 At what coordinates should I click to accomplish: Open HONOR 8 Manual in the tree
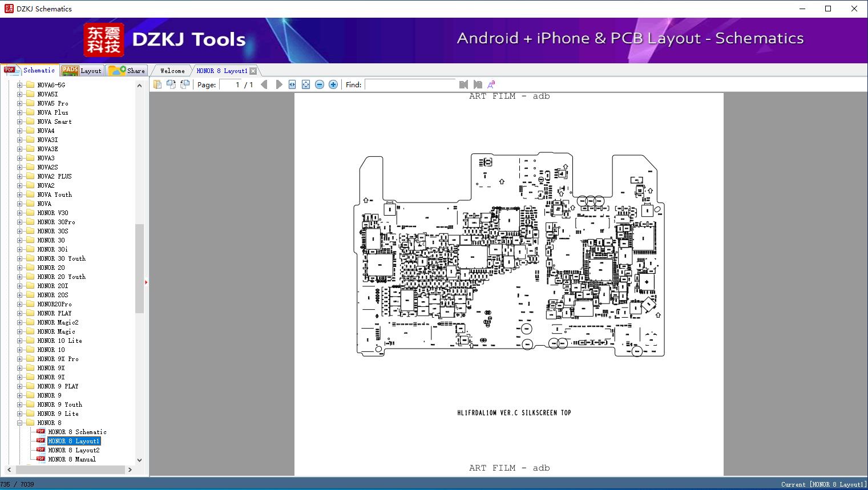pyautogui.click(x=72, y=459)
